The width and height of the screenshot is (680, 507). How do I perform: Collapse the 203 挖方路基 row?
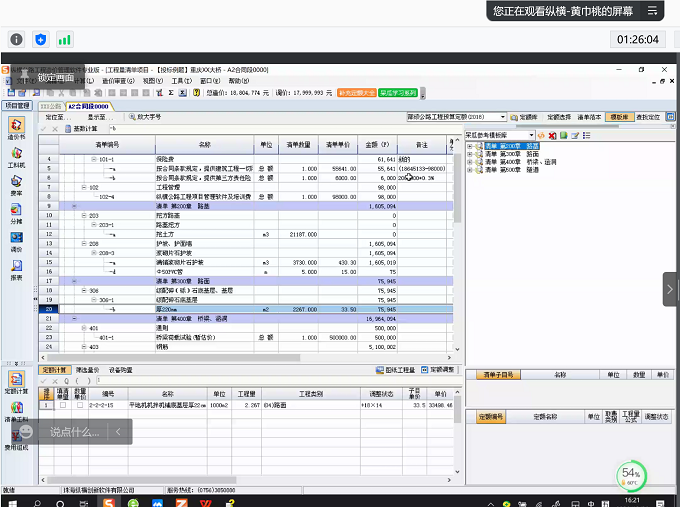point(84,216)
